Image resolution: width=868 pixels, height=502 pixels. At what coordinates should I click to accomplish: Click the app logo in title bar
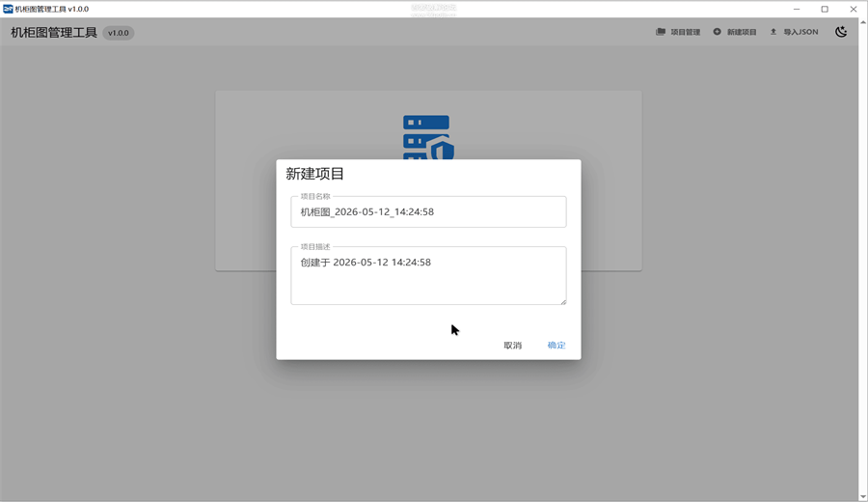click(8, 9)
